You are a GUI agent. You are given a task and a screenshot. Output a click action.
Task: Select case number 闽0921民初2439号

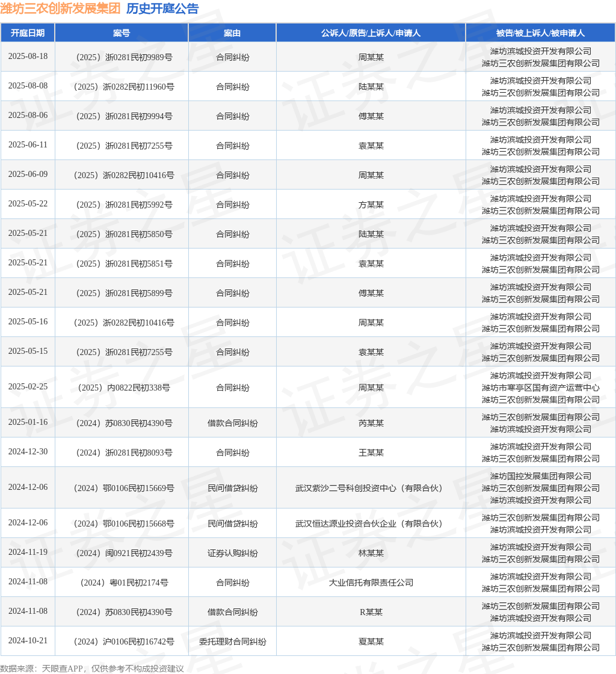pos(124,553)
